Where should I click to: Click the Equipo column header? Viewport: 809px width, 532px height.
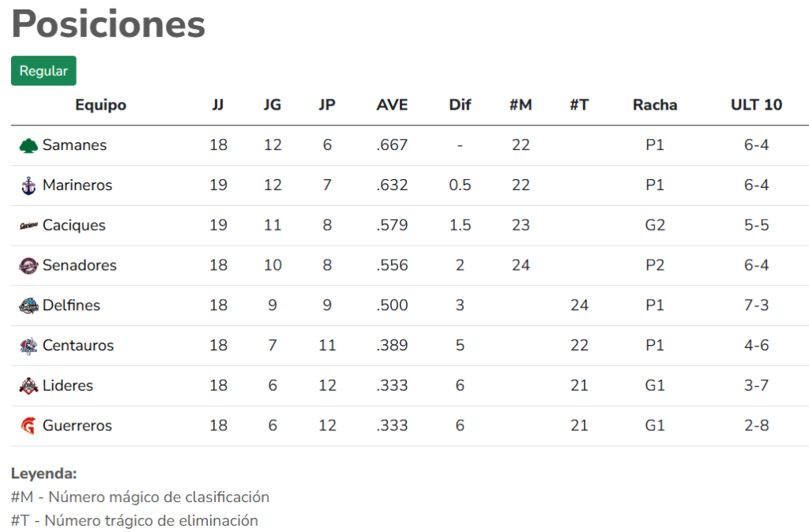pyautogui.click(x=100, y=105)
